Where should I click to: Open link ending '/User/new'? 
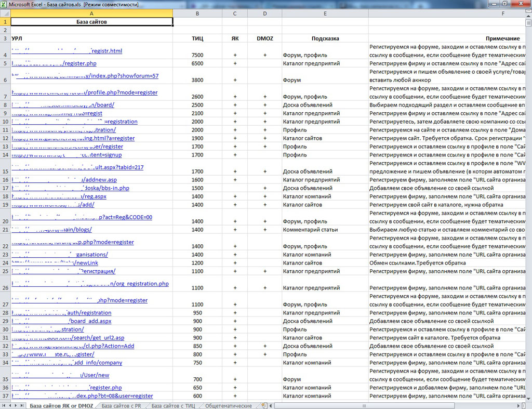coord(60,375)
